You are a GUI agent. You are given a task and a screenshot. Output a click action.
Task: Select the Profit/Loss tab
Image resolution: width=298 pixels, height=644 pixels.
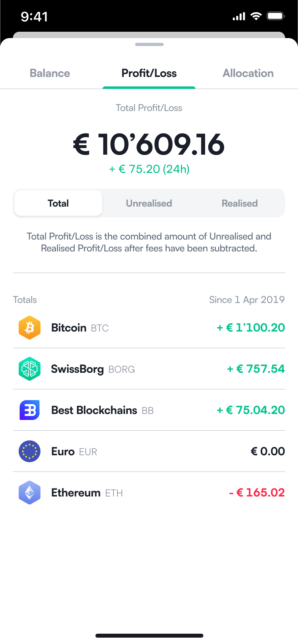(149, 73)
